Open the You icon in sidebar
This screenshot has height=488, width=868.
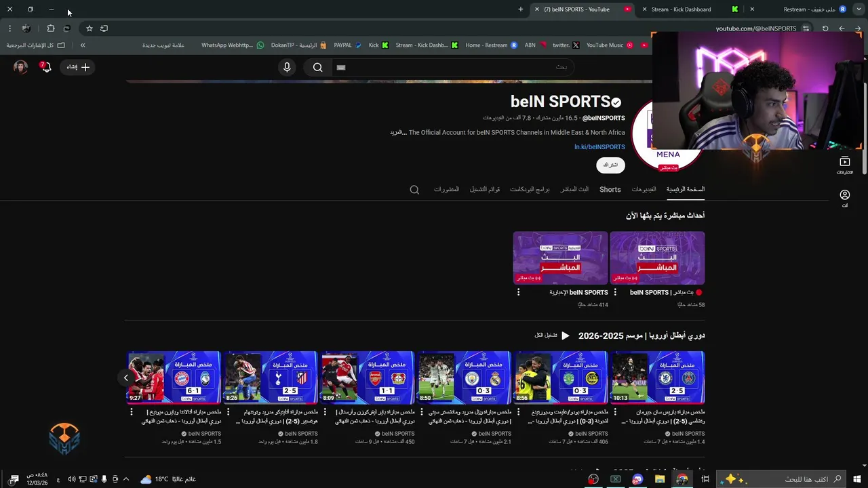(x=844, y=199)
